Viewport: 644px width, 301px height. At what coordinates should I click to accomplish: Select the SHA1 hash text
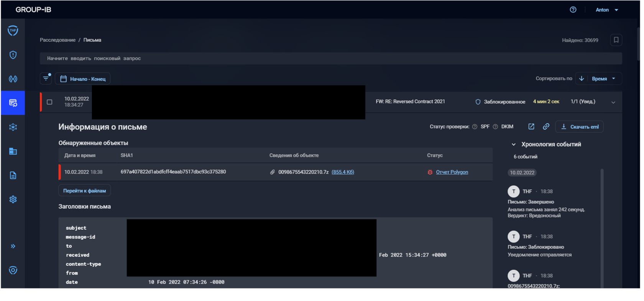click(173, 172)
